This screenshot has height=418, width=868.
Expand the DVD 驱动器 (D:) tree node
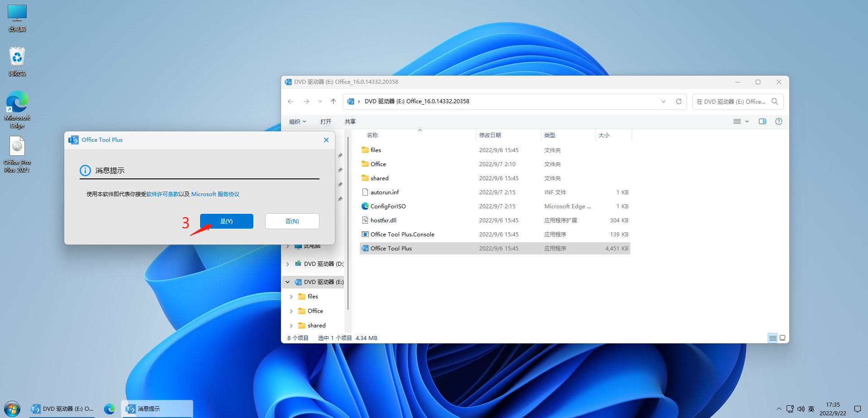click(x=288, y=264)
